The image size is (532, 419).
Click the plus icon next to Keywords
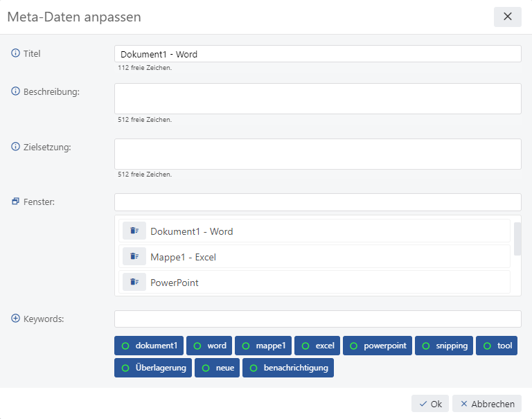tap(16, 319)
